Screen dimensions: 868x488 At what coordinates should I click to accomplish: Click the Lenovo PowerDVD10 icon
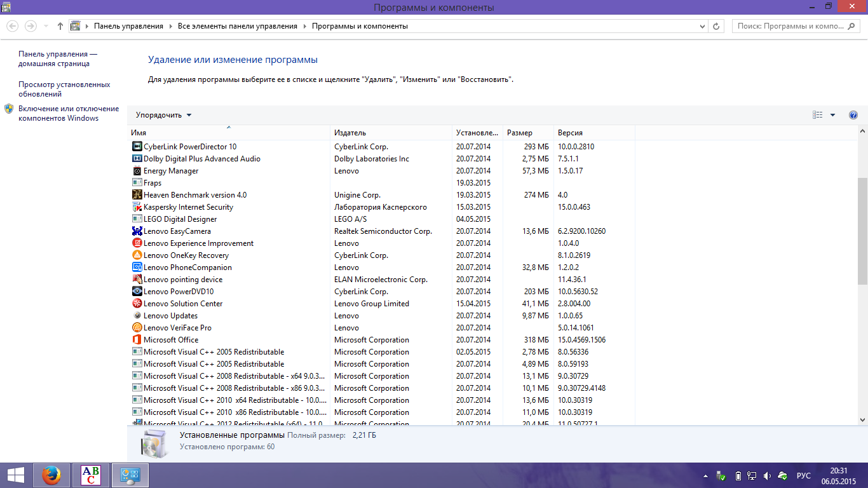[x=137, y=292]
